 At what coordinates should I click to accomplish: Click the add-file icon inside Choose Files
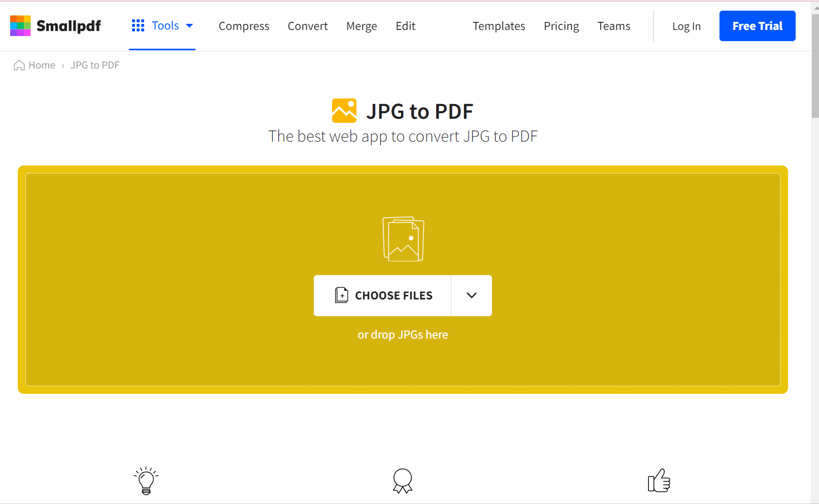(342, 295)
